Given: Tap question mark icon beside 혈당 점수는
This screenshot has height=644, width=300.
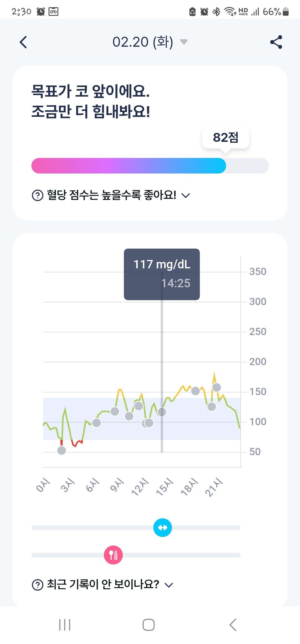Looking at the screenshot, I should [x=37, y=195].
